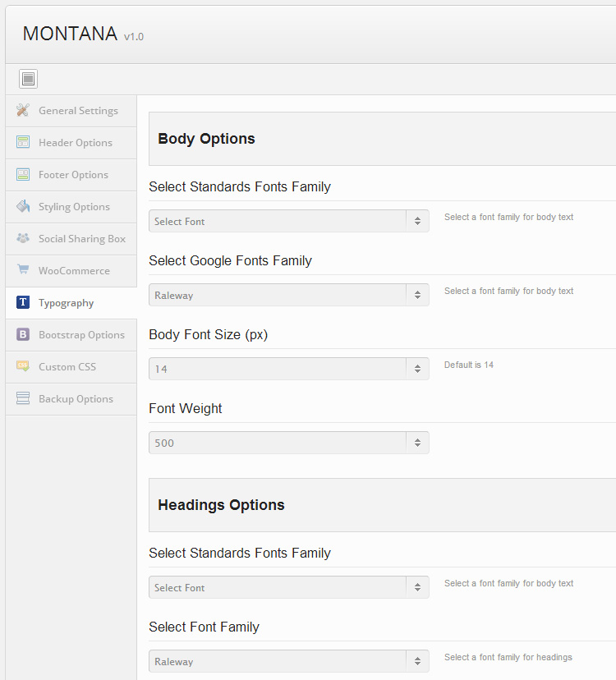Click the Header Options layout icon
The height and width of the screenshot is (680, 616).
click(23, 143)
